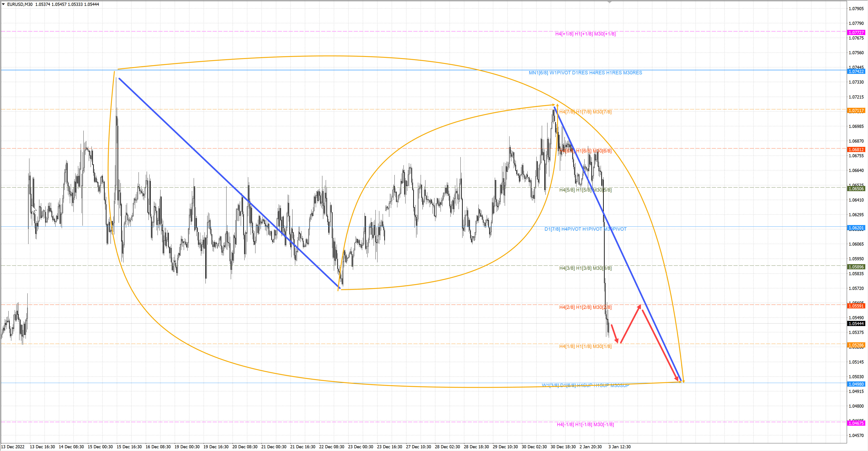Image resolution: width=868 pixels, height=451 pixels.
Task: Click the blue 1.07422 price tag
Action: (856, 71)
